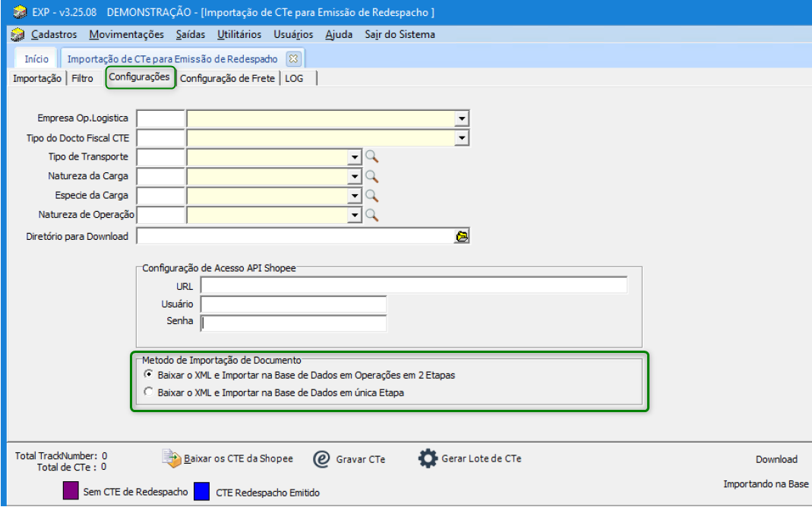Click the Shopee API URL field
Image resolution: width=812 pixels, height=507 pixels.
coord(414,285)
